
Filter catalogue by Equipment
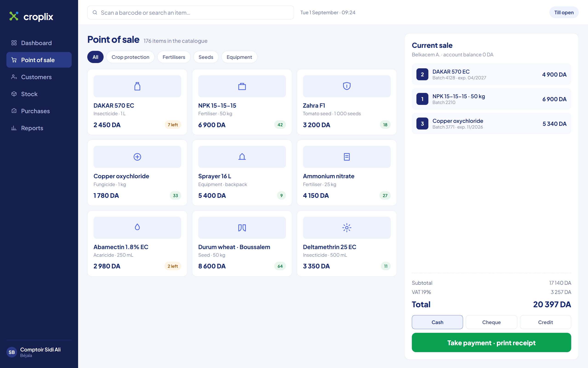coord(239,57)
